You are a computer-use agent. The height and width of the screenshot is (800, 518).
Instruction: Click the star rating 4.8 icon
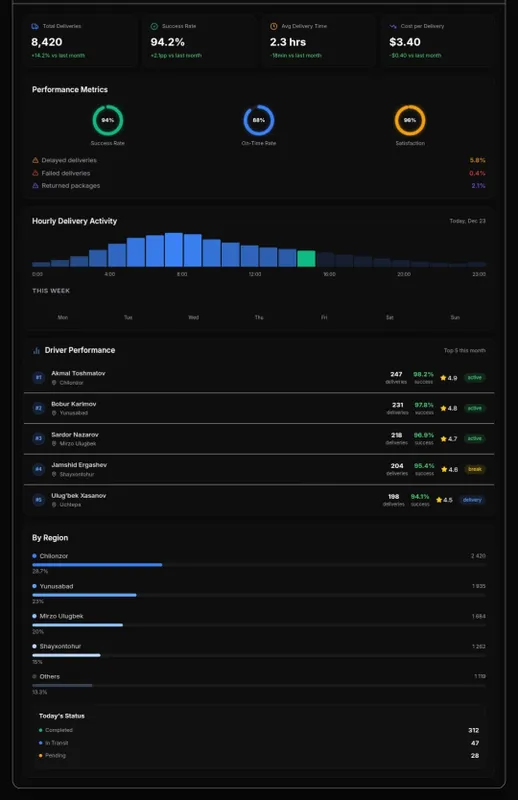click(x=443, y=408)
